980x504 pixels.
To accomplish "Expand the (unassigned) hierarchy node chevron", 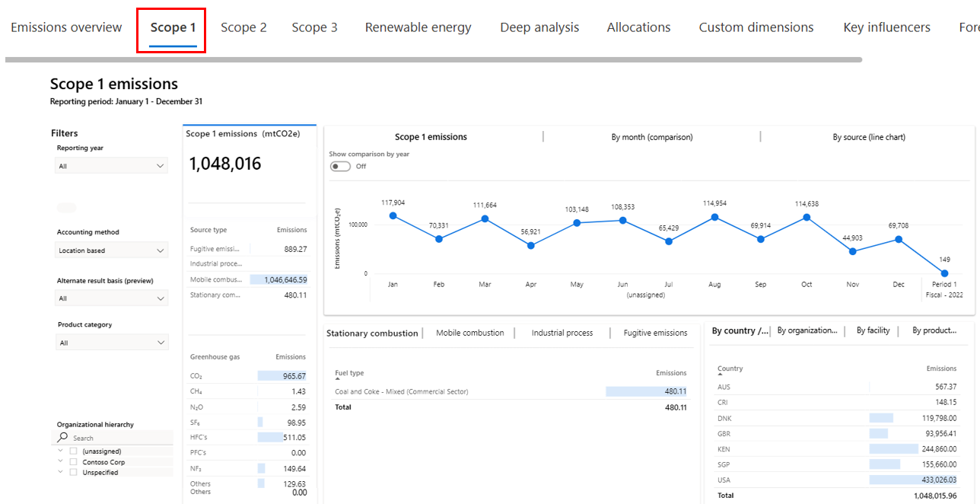I will tap(60, 451).
